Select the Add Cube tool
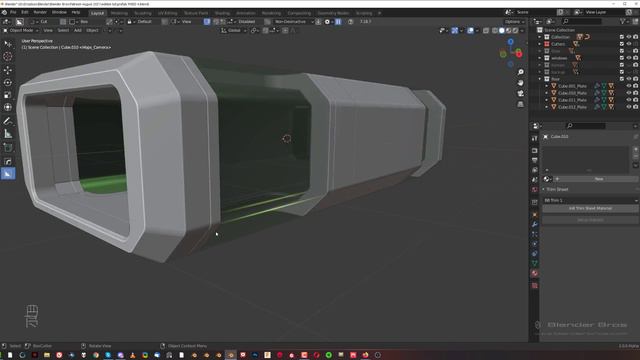 click(x=8, y=147)
